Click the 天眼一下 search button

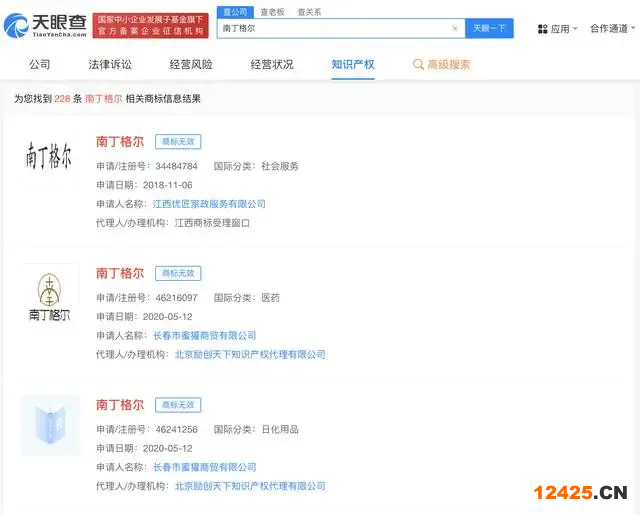489,28
